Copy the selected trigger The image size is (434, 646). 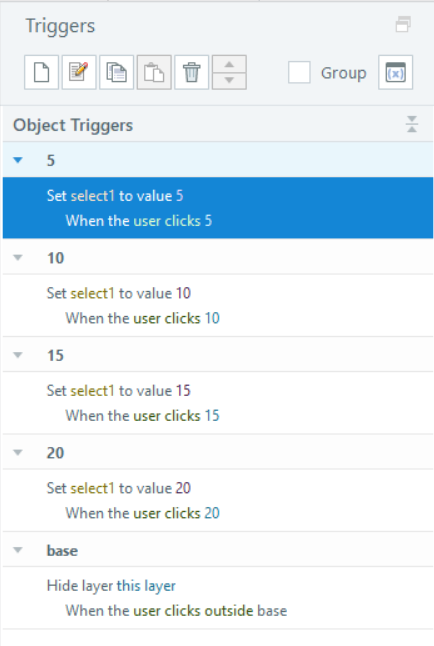[x=116, y=73]
